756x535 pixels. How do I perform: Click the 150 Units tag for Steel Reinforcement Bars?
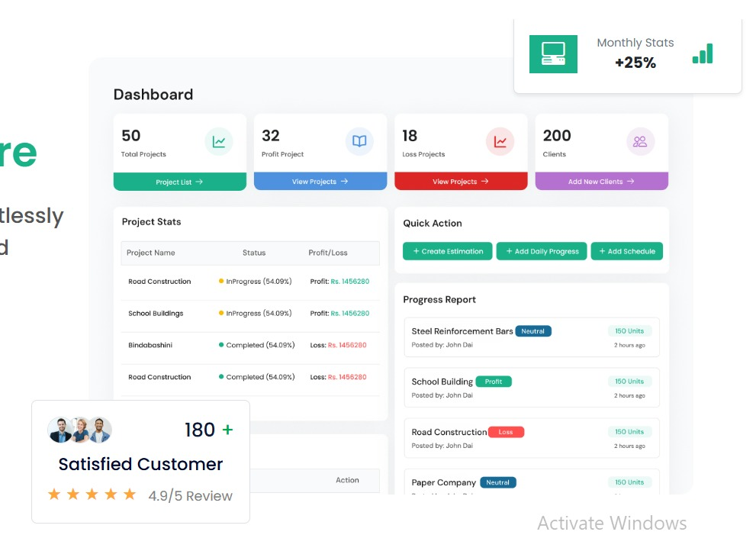629,331
